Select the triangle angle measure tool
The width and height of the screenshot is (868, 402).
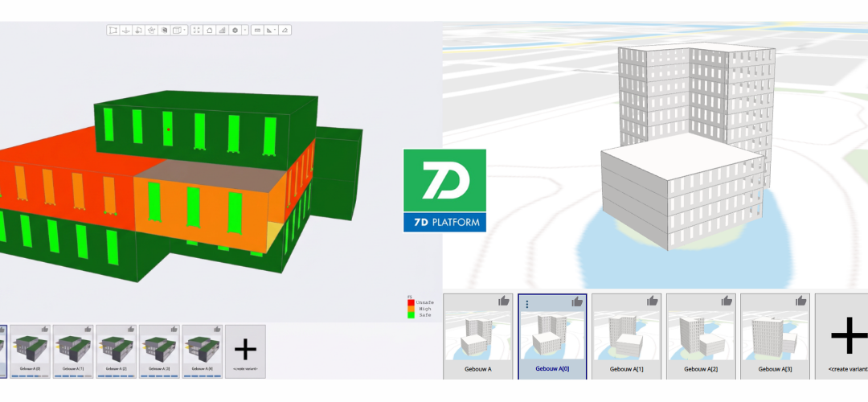[x=269, y=31]
